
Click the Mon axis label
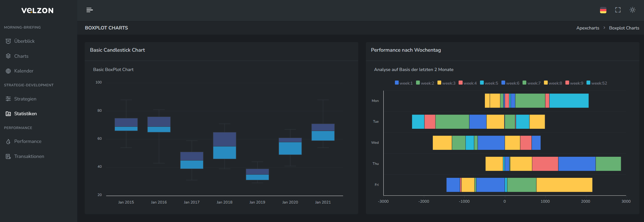click(375, 101)
